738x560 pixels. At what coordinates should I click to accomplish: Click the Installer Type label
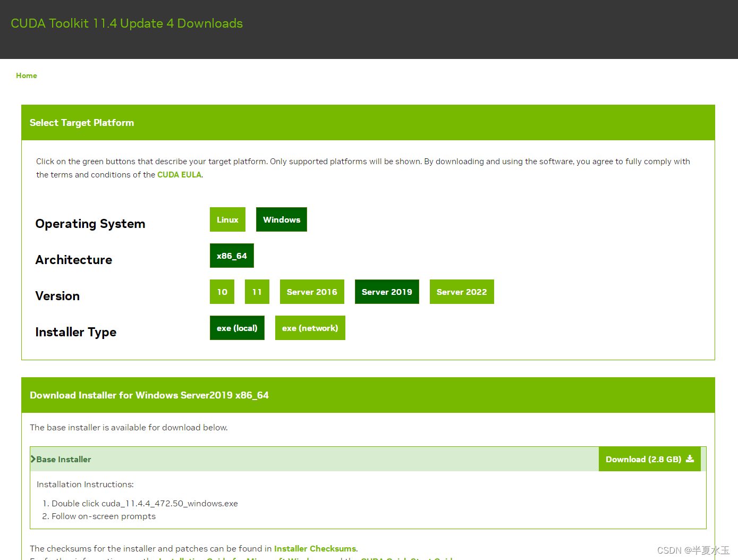click(76, 332)
